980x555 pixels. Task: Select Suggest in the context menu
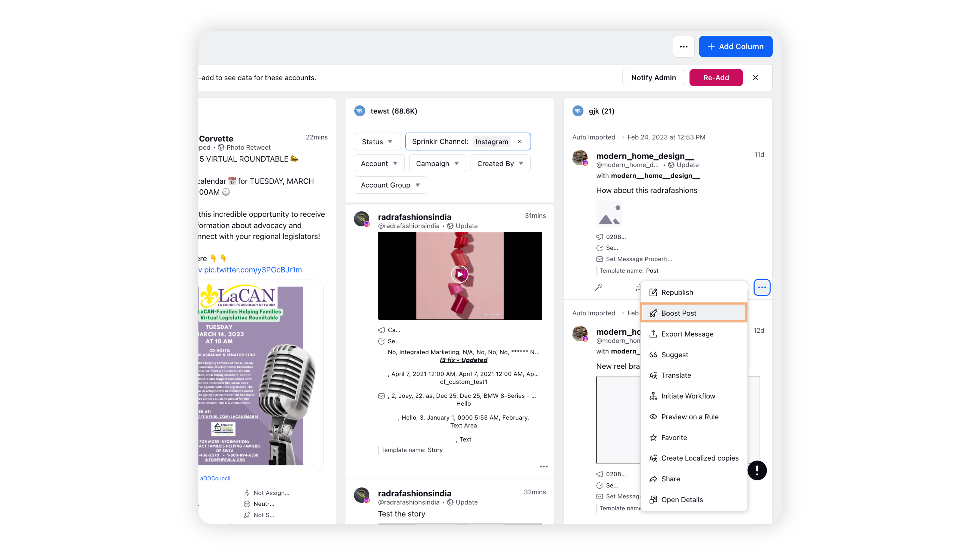(x=694, y=354)
